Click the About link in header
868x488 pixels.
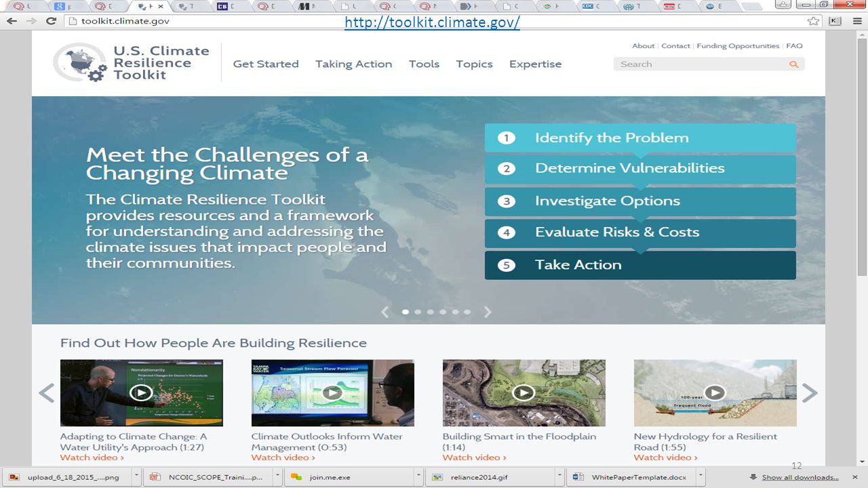point(644,46)
